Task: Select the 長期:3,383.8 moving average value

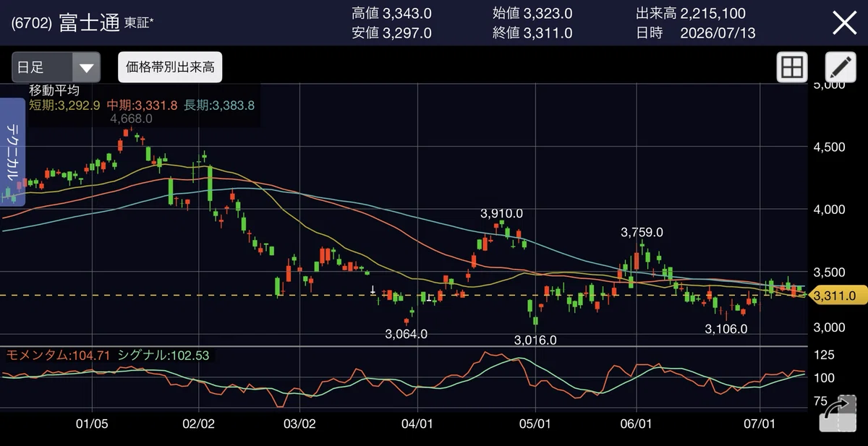Action: [219, 105]
